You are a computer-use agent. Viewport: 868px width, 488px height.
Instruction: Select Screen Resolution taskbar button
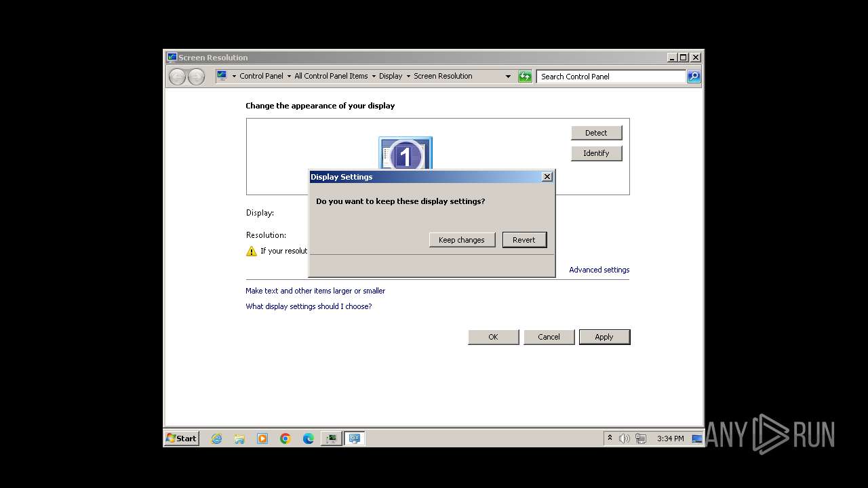click(355, 439)
